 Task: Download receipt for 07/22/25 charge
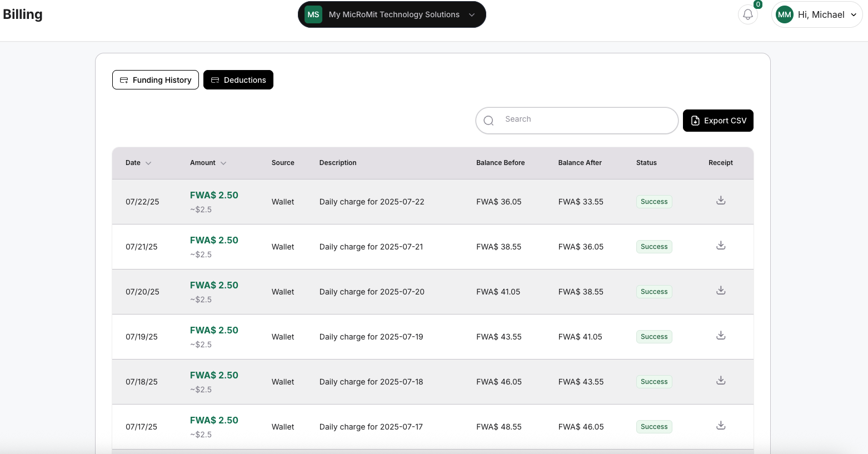click(x=721, y=201)
